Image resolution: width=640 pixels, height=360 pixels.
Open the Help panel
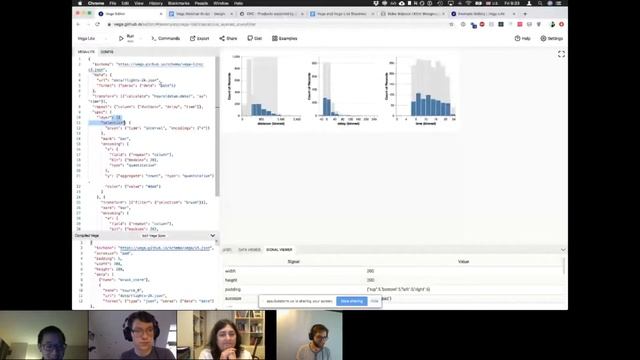522,38
